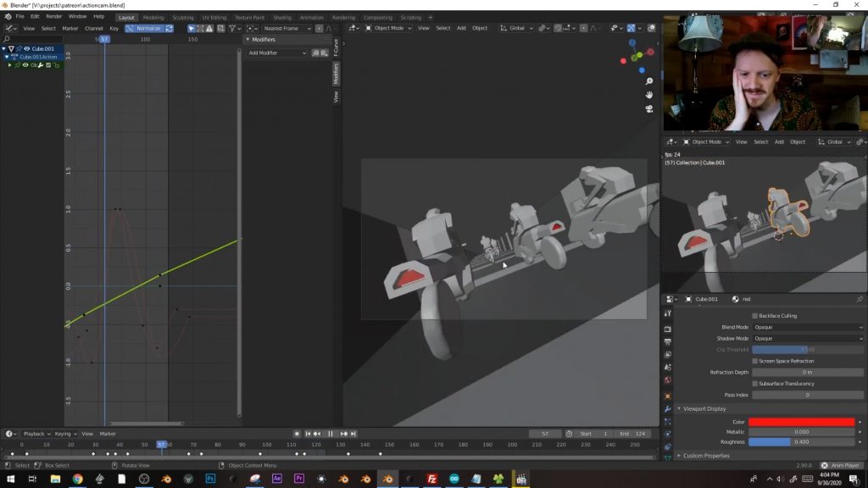Viewport: 868px width, 488px height.
Task: Open After Effects from the taskbar
Action: pos(277,479)
